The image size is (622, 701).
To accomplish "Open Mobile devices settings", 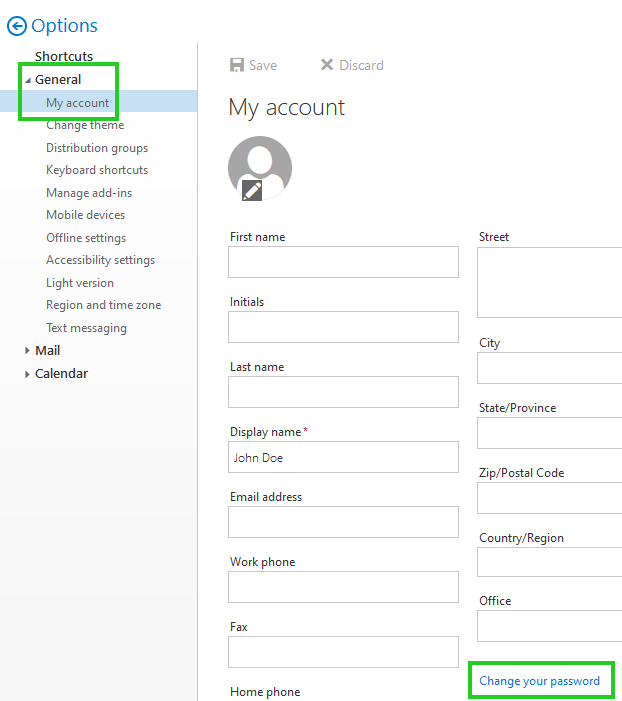I will (85, 215).
